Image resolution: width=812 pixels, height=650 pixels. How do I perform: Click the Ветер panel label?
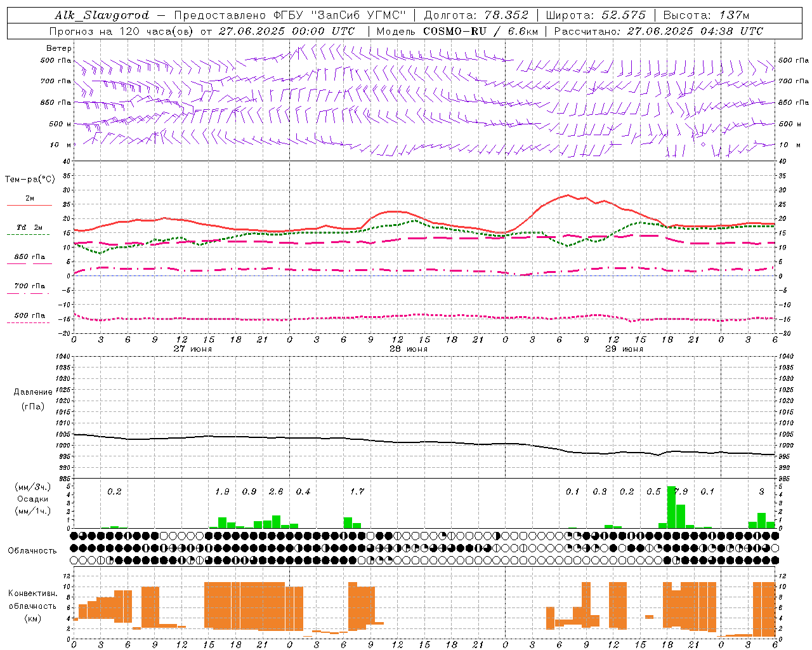pyautogui.click(x=59, y=48)
